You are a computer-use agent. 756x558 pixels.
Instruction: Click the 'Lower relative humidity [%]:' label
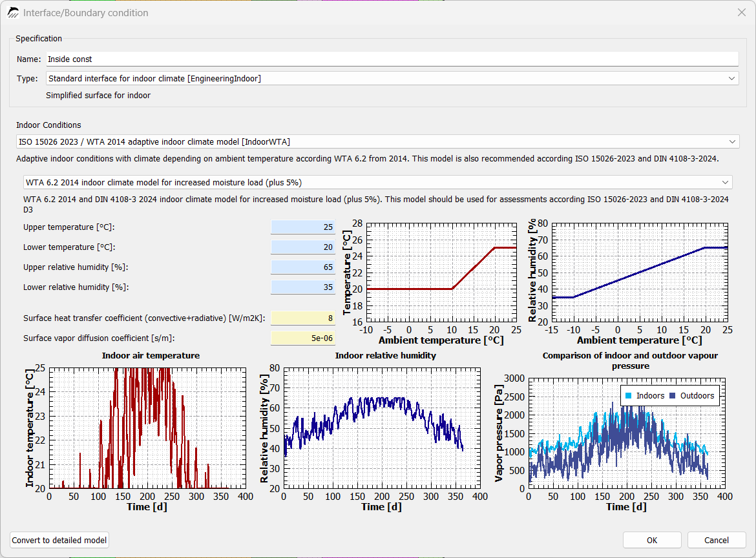[x=76, y=287]
